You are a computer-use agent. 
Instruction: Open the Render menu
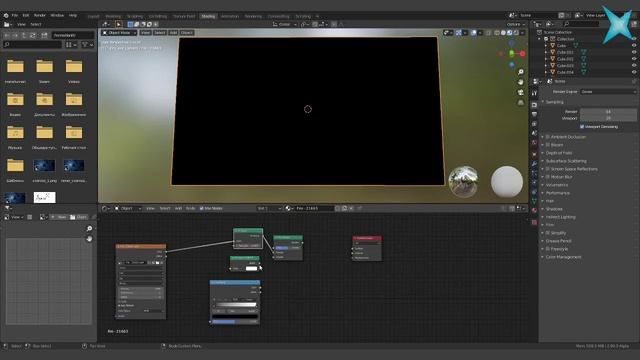click(x=40, y=16)
